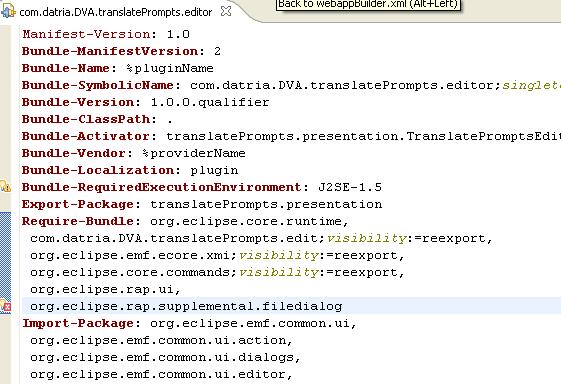The image size is (561, 384).
Task: Click the Bundle-Localization: plugin line
Action: [x=130, y=170]
